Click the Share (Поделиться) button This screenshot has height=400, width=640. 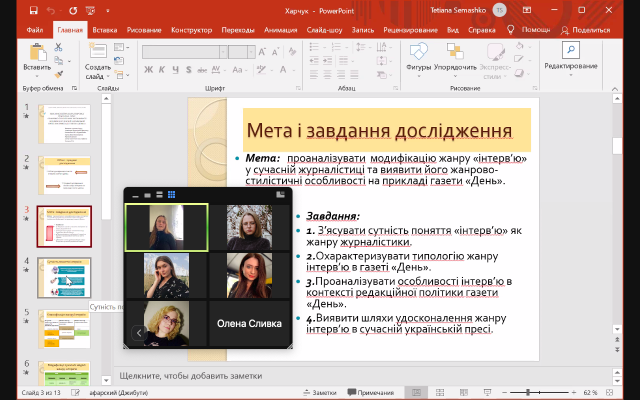click(x=585, y=30)
